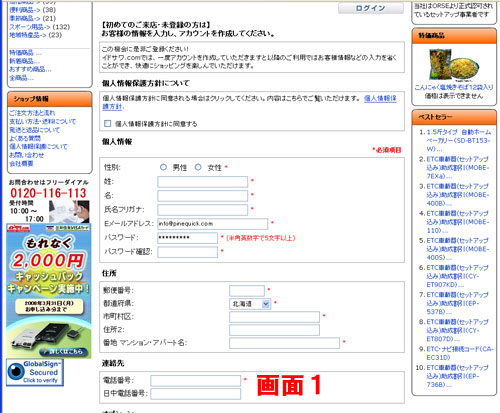Screen dimensions: 500x413
Task: Click the ログイン button
Action: [371, 8]
